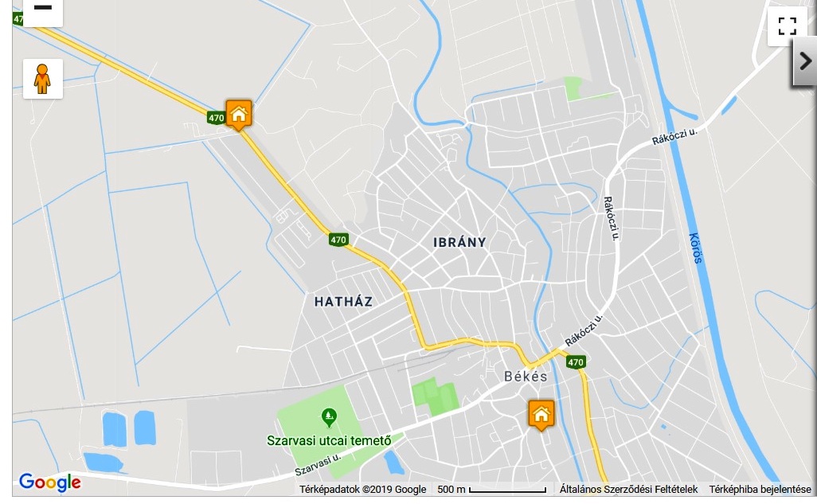Screen dimensions: 817x504
Task: Click Térképhiba bejelentése link
Action: click(760, 490)
